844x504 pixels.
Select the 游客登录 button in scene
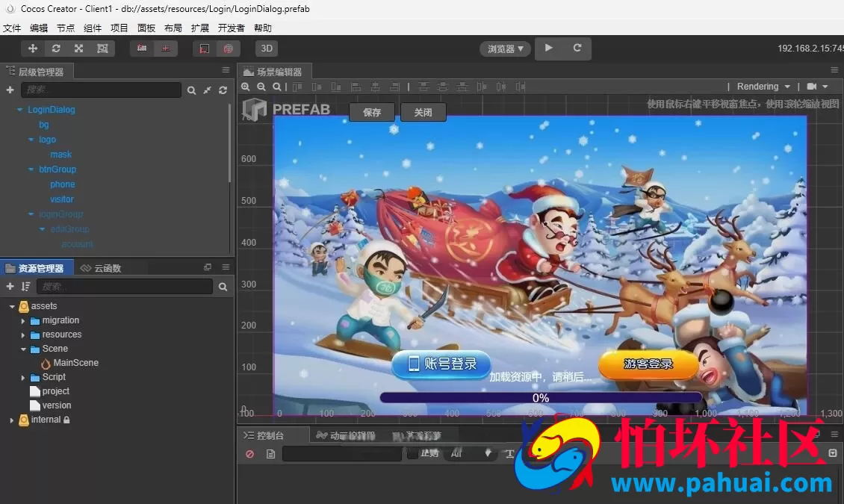tap(648, 364)
